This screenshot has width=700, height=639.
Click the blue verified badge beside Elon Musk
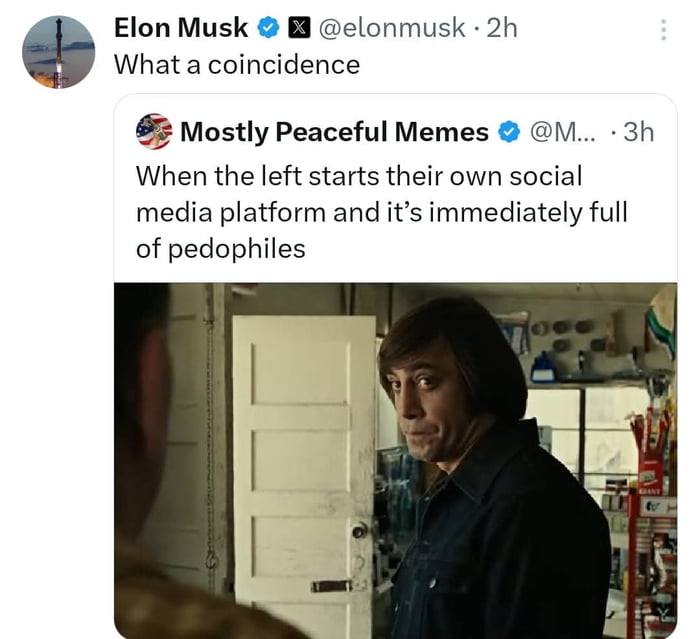tap(268, 29)
